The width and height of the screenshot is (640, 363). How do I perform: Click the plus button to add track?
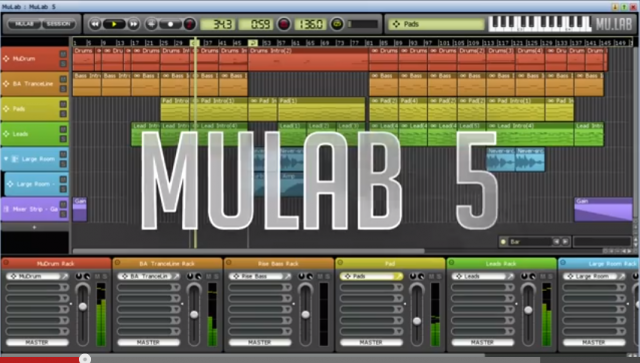(x=34, y=227)
